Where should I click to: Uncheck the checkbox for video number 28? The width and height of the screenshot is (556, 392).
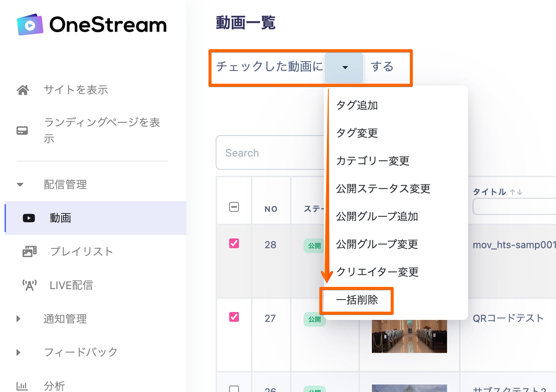(x=234, y=243)
